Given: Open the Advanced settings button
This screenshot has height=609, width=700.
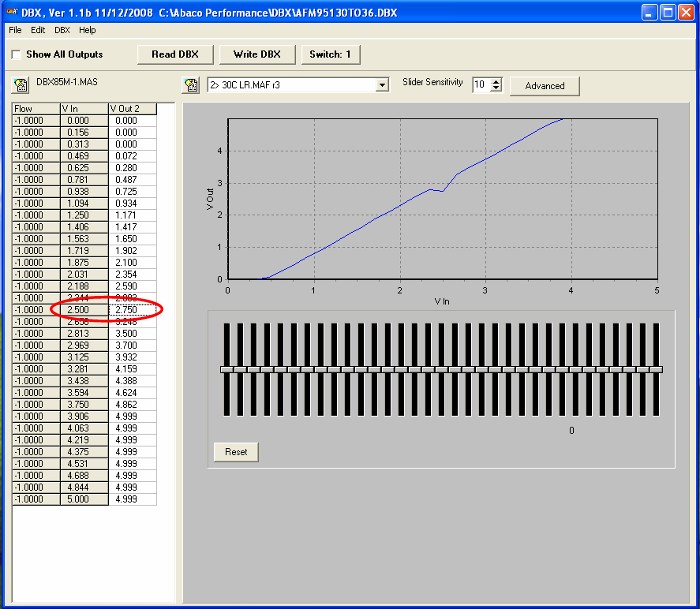Looking at the screenshot, I should pyautogui.click(x=544, y=86).
